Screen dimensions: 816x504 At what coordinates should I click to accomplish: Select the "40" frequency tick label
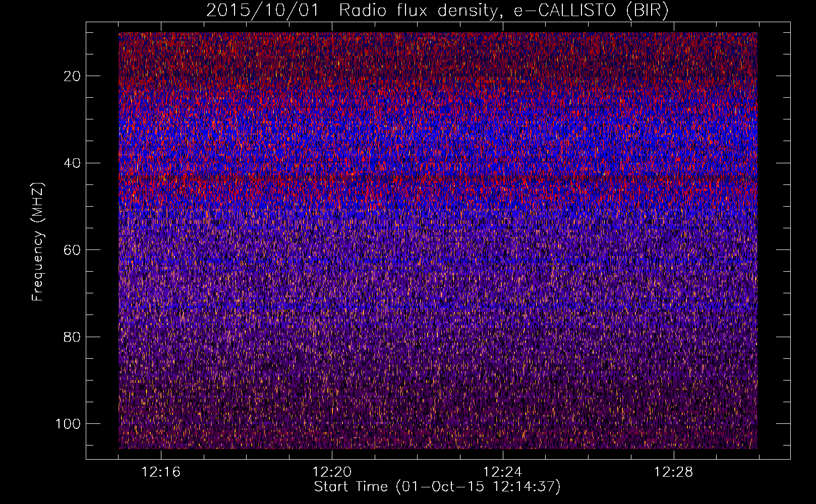click(73, 163)
